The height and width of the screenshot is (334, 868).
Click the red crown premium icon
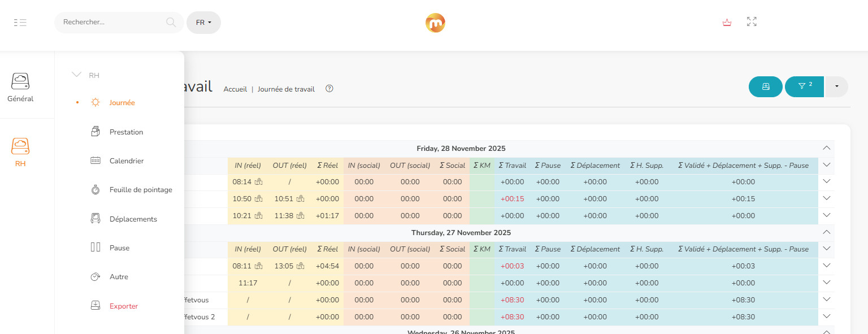point(727,23)
